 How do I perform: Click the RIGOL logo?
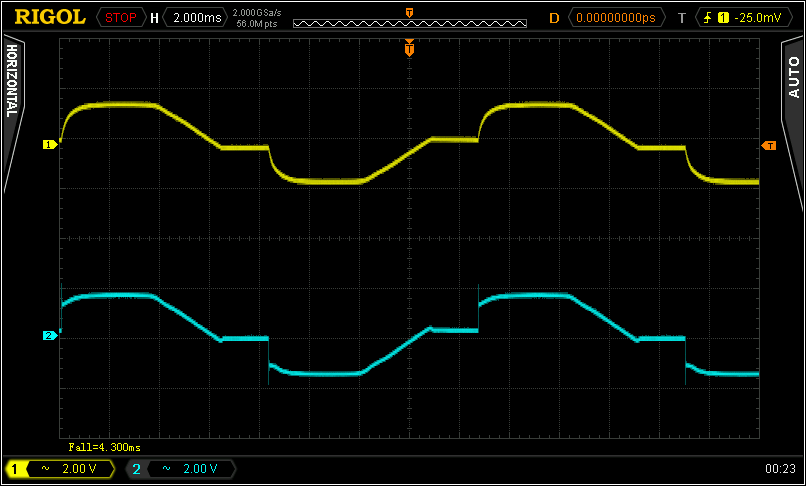coord(50,17)
